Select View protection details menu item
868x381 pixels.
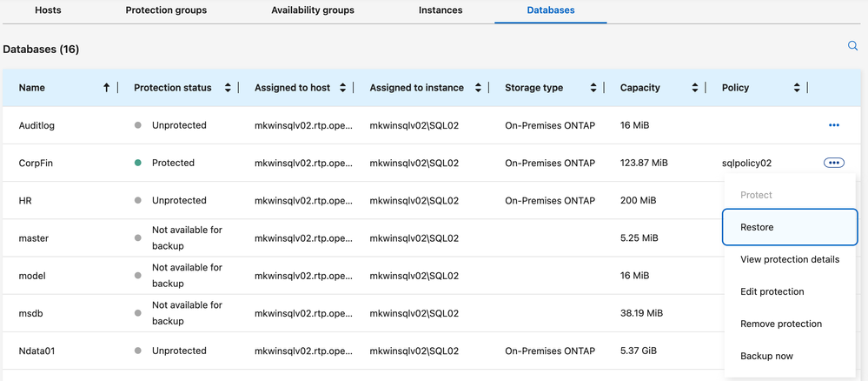point(790,259)
